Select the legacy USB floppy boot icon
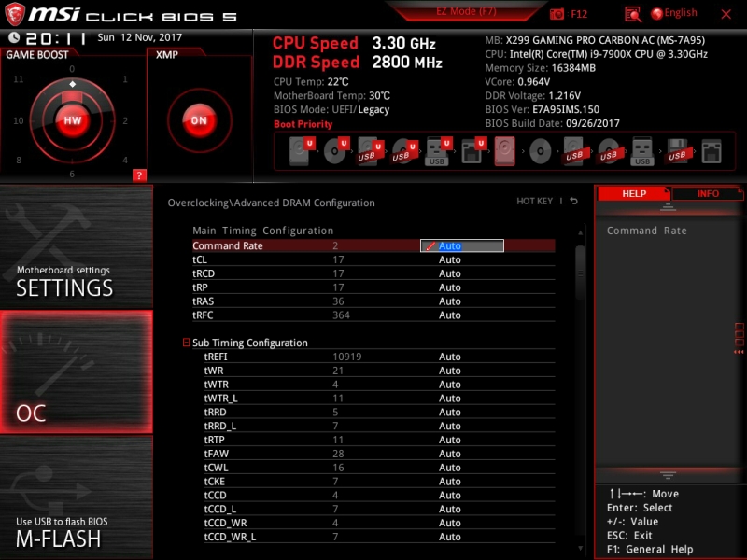The height and width of the screenshot is (560, 747). (677, 151)
